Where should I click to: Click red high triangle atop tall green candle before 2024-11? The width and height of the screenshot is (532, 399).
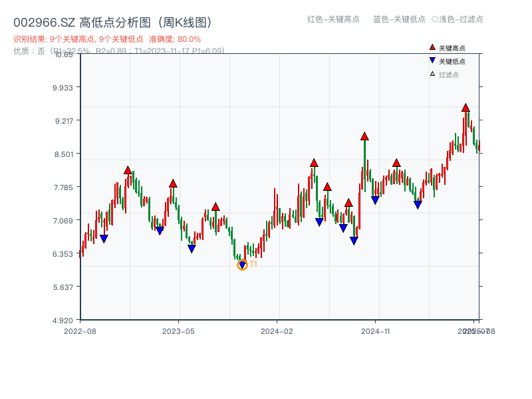(364, 136)
